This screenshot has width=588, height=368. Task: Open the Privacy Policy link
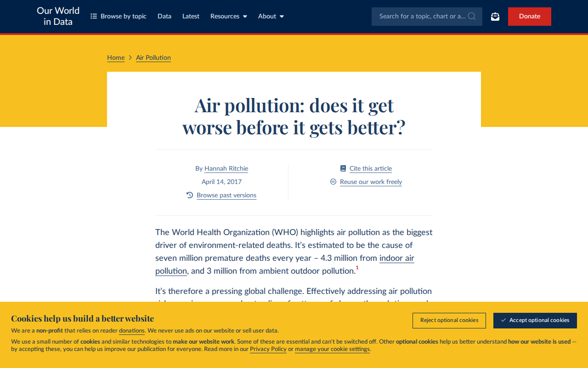click(268, 349)
